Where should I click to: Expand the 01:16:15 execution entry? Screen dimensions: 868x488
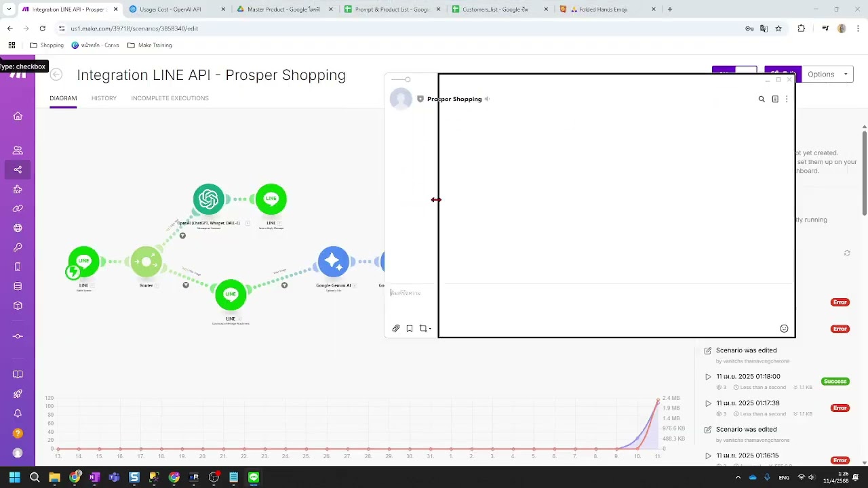point(708,455)
